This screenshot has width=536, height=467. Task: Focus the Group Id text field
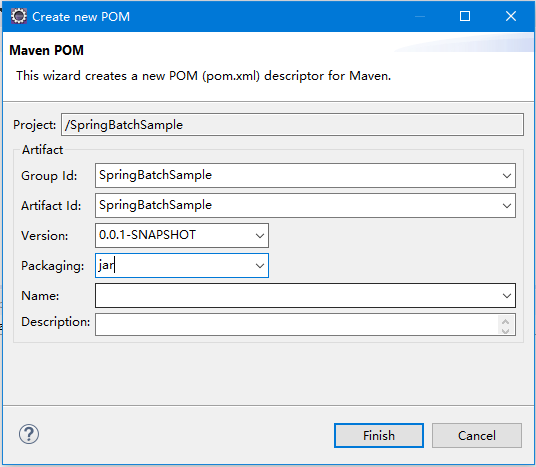pos(297,175)
